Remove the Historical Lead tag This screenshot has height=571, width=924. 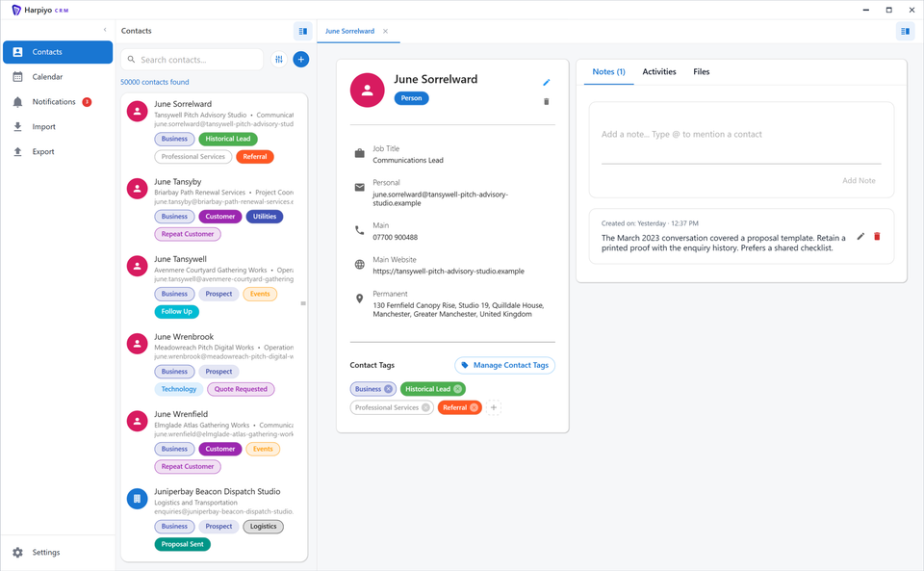click(457, 389)
